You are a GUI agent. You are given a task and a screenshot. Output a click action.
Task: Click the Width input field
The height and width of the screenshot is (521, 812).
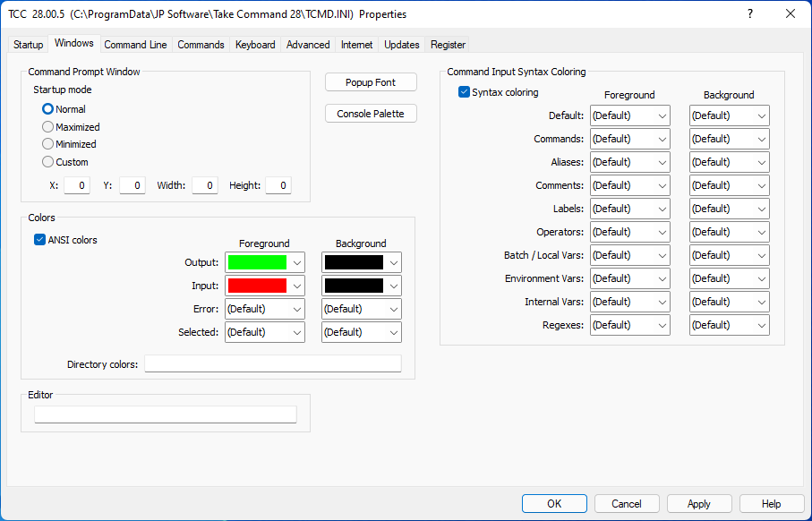coord(205,185)
